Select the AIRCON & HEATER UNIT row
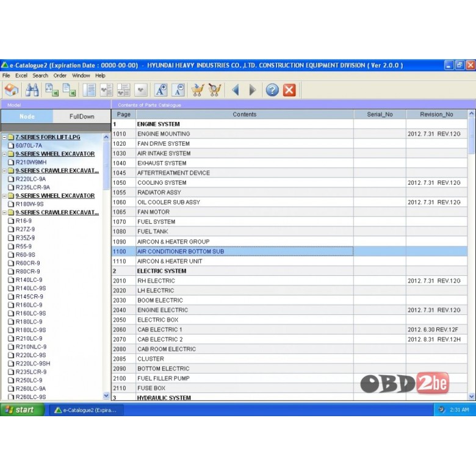 tap(289, 261)
